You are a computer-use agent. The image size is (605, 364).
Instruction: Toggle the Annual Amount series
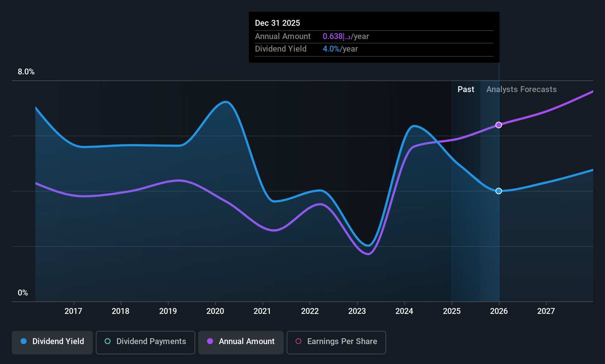tap(241, 342)
